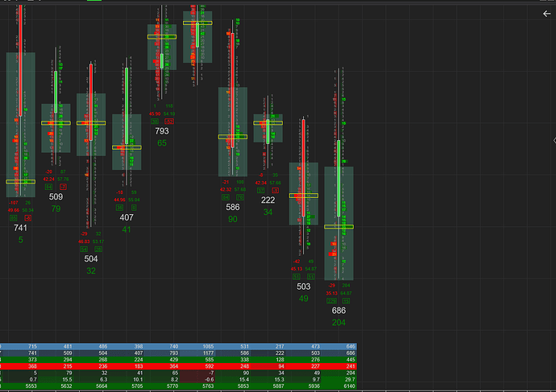Viewport: 556px width, 392px height.
Task: Select the 222 volume label under the small candle
Action: pos(268,200)
